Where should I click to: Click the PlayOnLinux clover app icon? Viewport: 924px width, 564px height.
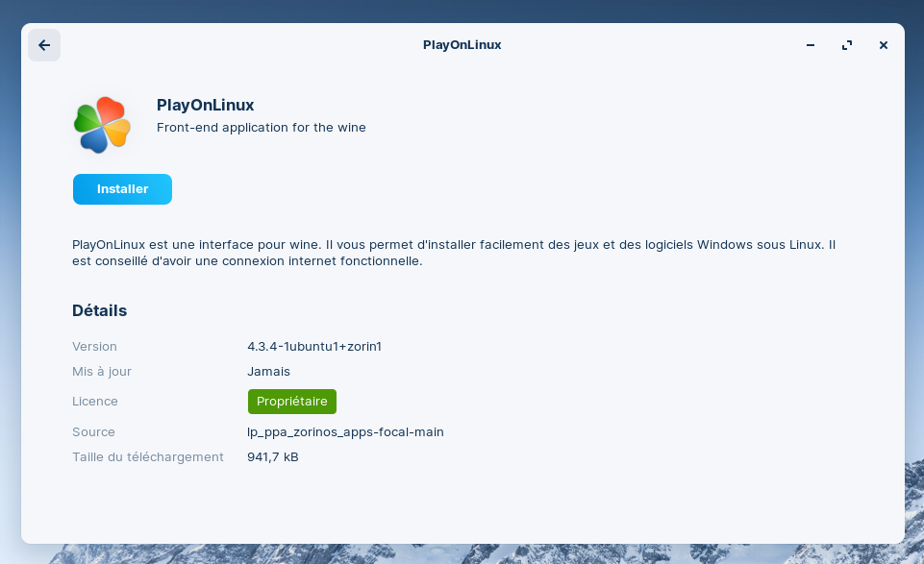[x=102, y=125]
